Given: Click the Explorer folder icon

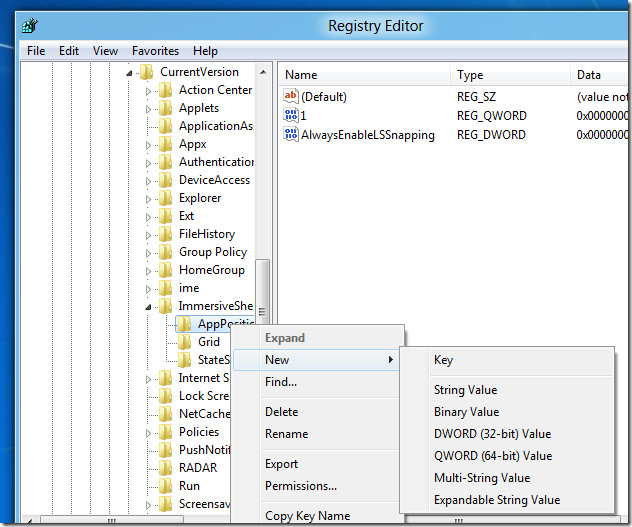Looking at the screenshot, I should (x=165, y=198).
